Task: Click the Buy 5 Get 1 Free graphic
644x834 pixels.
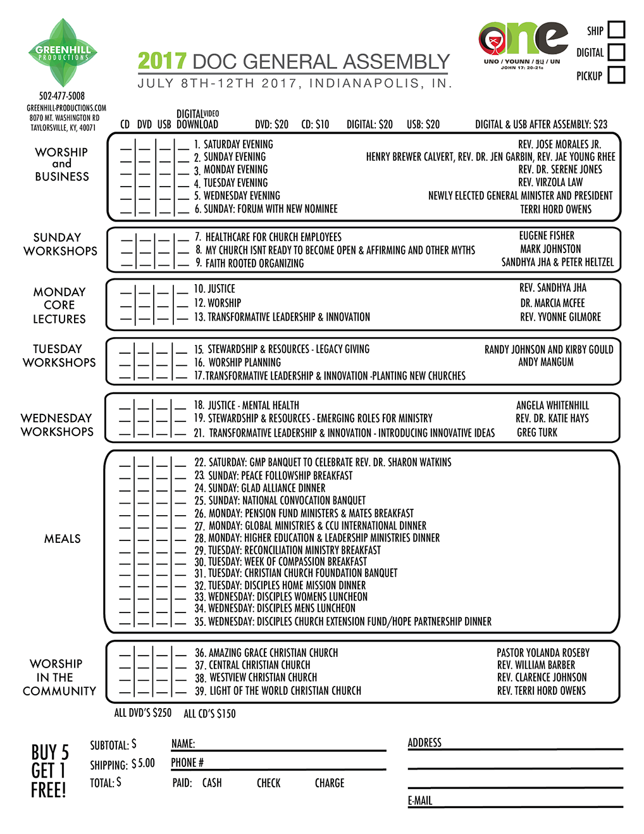Action: point(50,770)
